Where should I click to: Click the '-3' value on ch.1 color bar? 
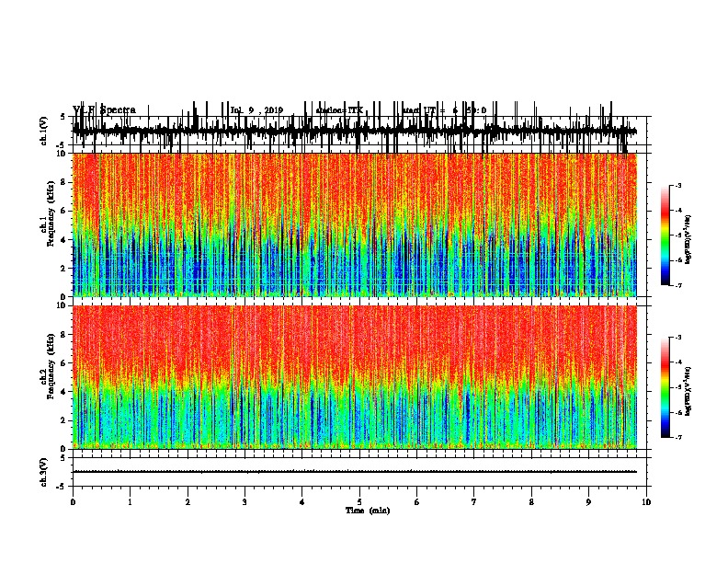pyautogui.click(x=678, y=185)
